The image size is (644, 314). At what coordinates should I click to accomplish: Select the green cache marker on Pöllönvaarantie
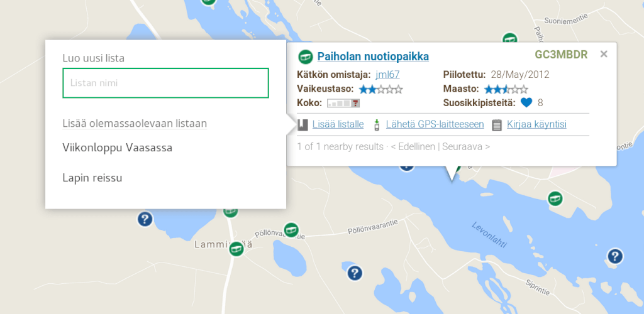[x=291, y=230]
